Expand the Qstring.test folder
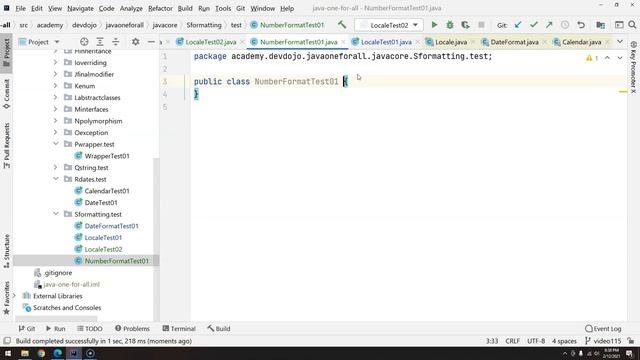The height and width of the screenshot is (360, 640). (x=56, y=167)
